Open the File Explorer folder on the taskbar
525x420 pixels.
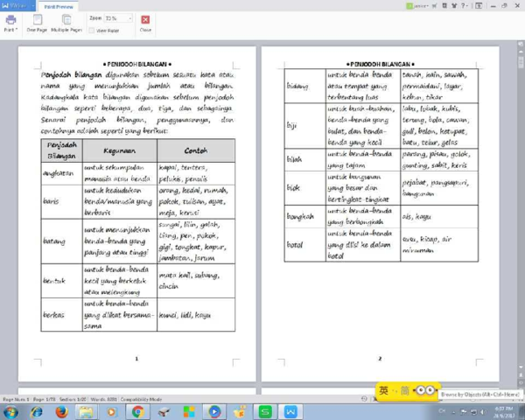click(86, 411)
